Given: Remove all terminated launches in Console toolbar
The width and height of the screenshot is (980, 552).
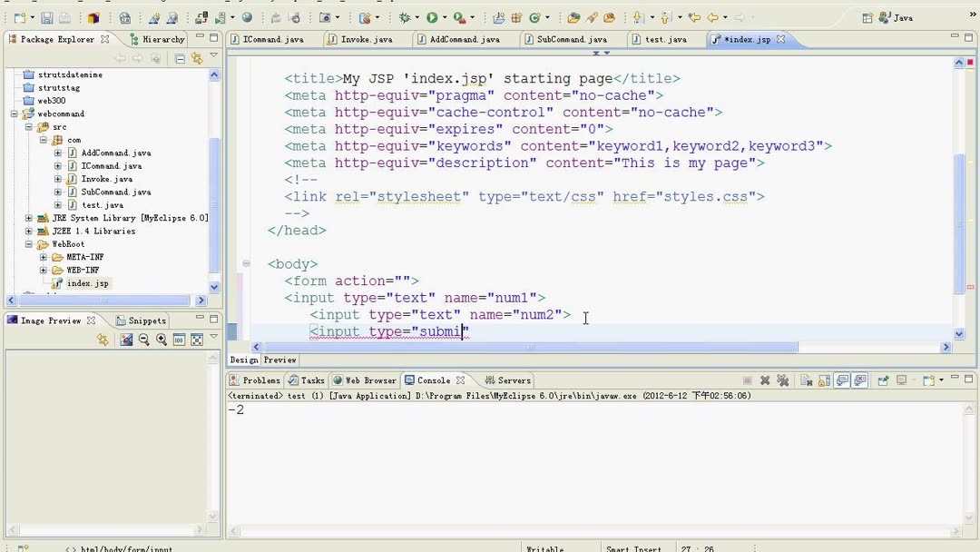Looking at the screenshot, I should coord(784,380).
